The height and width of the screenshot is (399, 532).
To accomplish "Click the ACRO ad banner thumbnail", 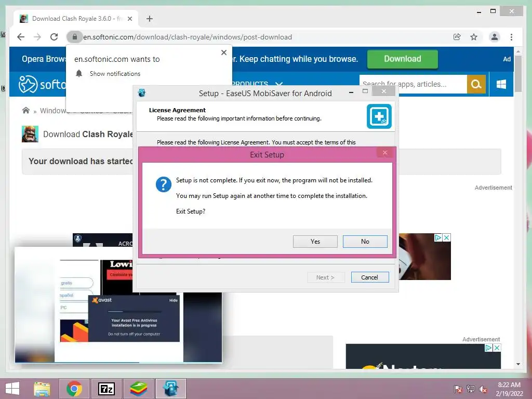I will tap(102, 240).
